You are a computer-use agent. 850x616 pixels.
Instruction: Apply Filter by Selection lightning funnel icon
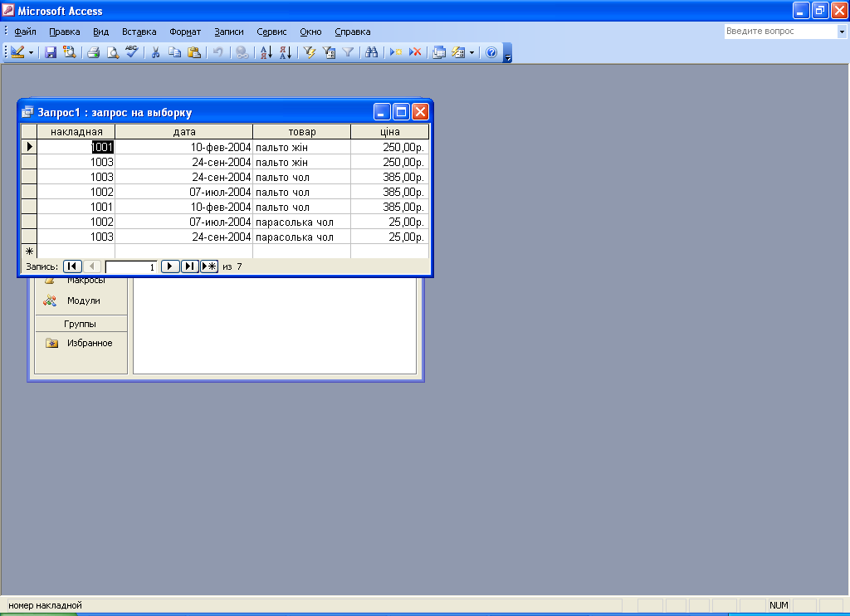coord(310,52)
